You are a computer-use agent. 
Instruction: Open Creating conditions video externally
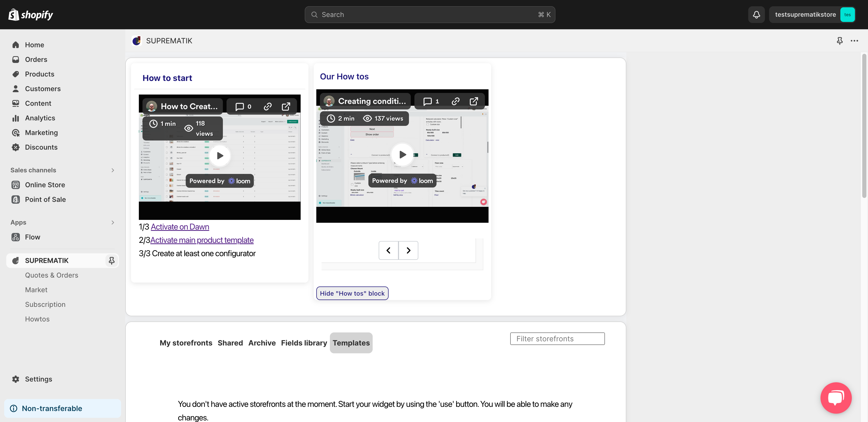(x=474, y=101)
